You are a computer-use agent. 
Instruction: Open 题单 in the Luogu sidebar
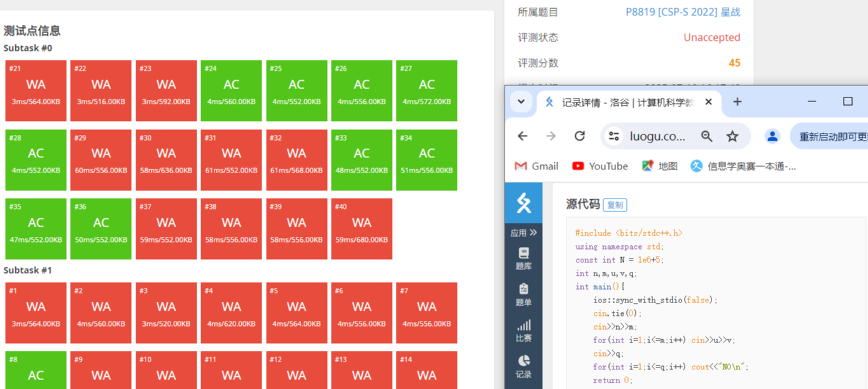(x=524, y=295)
